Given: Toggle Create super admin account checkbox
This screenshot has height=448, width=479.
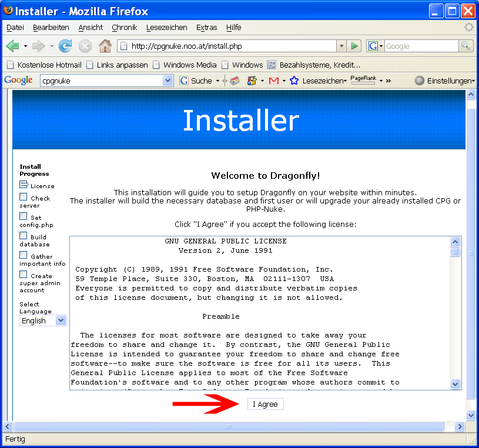Looking at the screenshot, I should coord(24,275).
